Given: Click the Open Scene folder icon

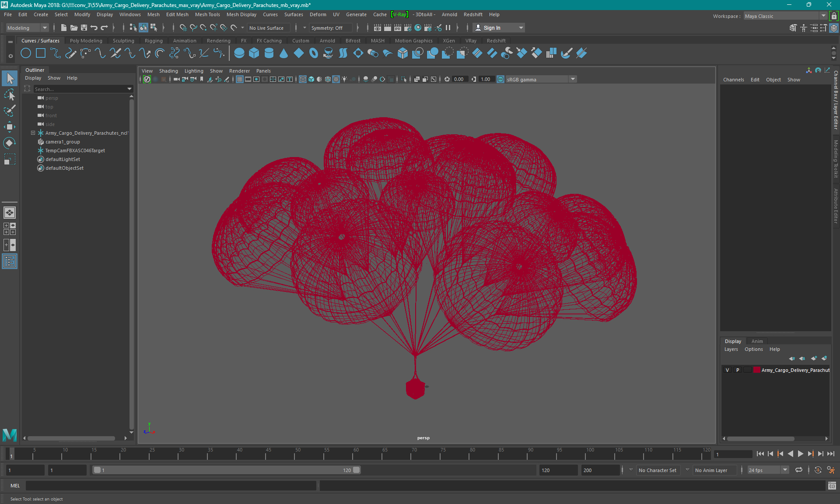Looking at the screenshot, I should 74,28.
